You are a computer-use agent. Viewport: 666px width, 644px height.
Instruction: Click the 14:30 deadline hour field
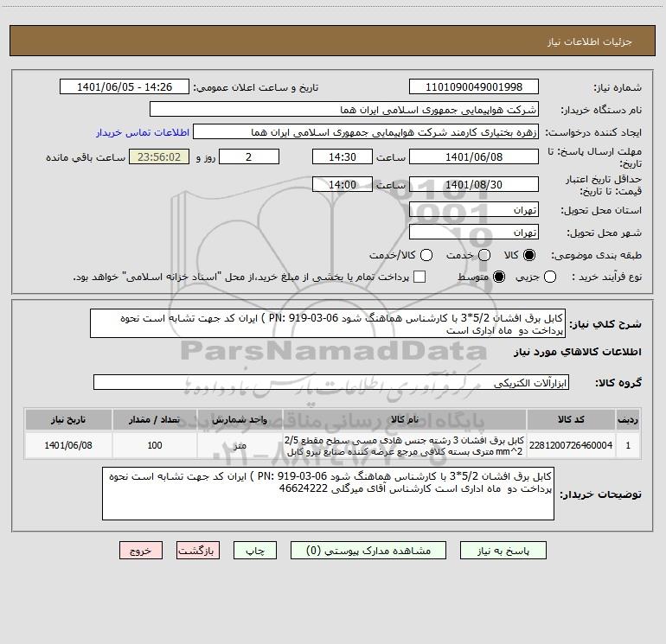342,157
